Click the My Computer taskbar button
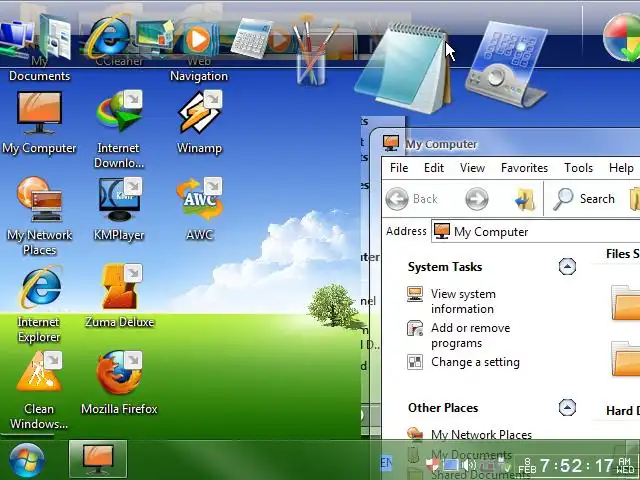Image resolution: width=640 pixels, height=480 pixels. (98, 460)
